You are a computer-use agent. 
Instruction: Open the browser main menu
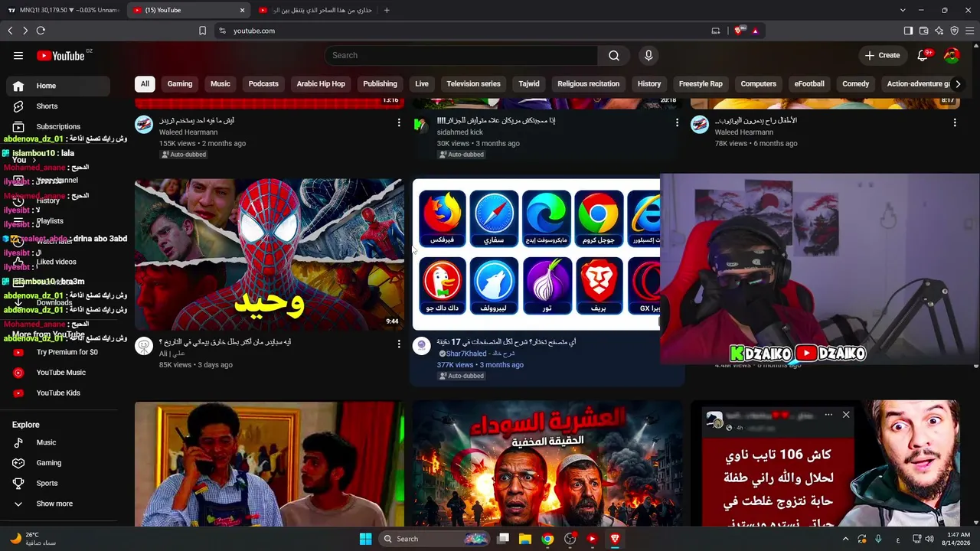[x=969, y=31]
